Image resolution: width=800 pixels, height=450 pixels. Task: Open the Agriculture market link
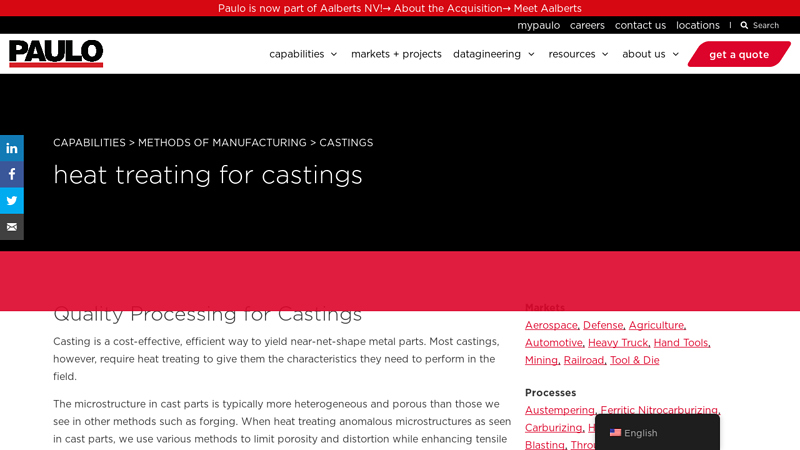point(656,325)
